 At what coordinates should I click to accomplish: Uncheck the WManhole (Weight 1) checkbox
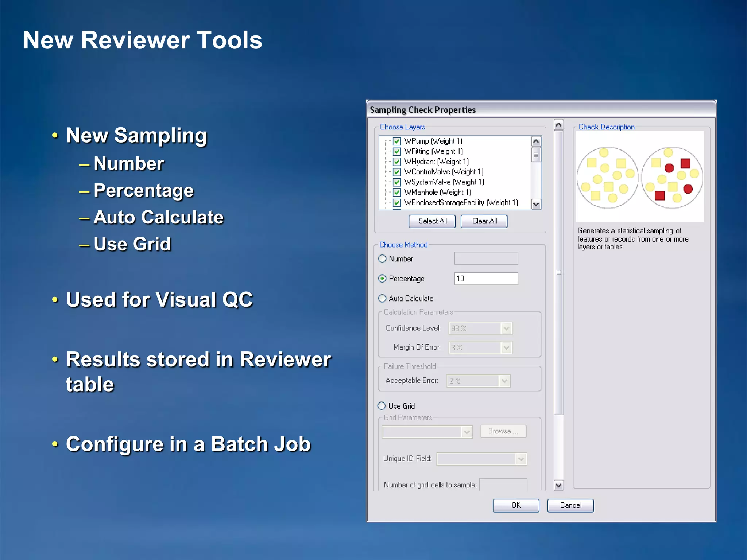tap(397, 192)
